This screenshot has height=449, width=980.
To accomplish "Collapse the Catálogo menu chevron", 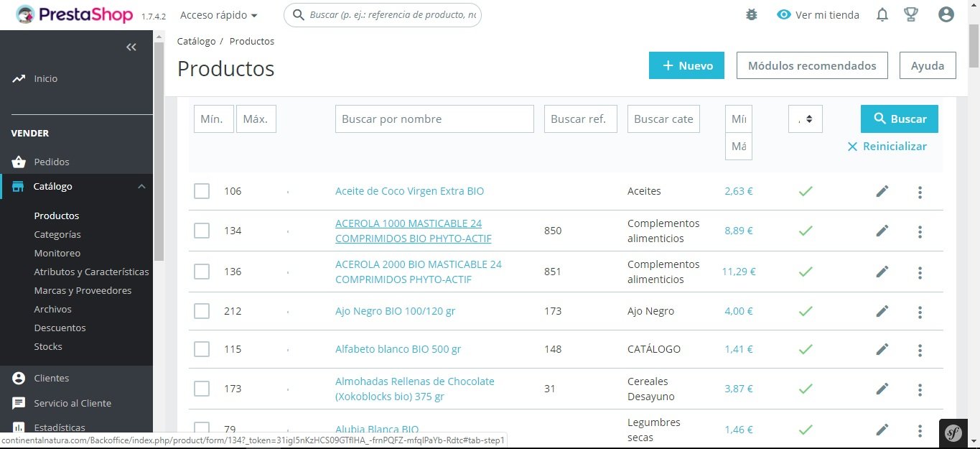I will pos(141,186).
